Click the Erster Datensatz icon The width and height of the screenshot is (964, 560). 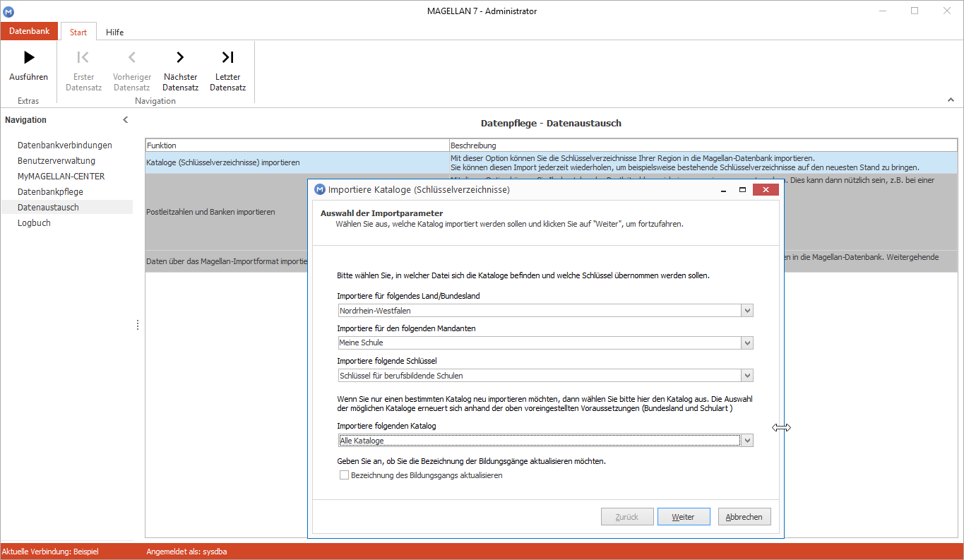[x=83, y=57]
